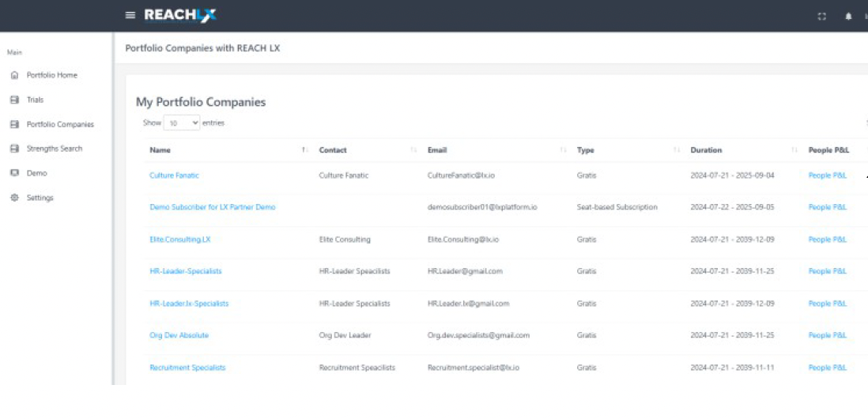Click the REACH LX logo

click(180, 15)
